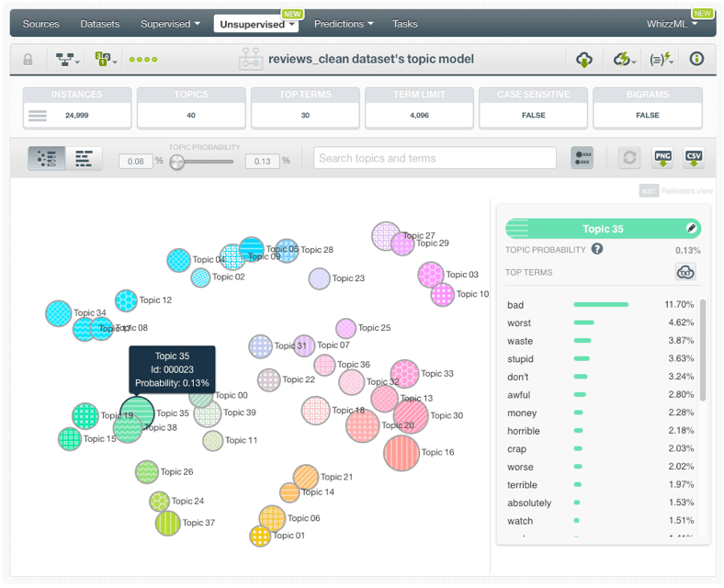Open the cloud download actions dropdown

(x=584, y=60)
